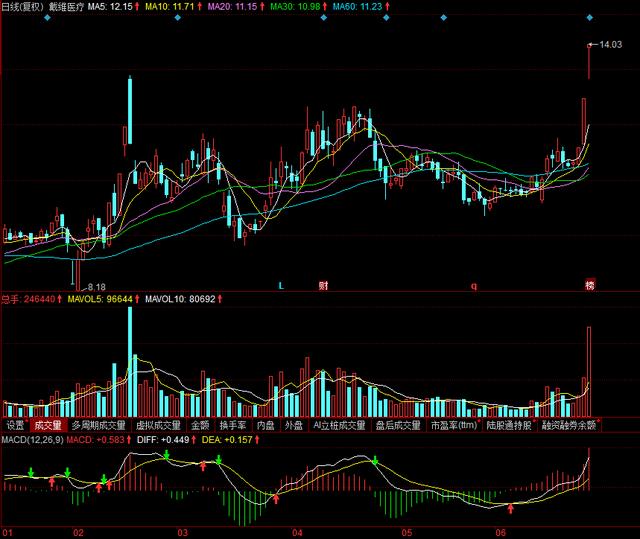640x539 pixels.
Task: Select the 金额 indicator tab
Action: pos(200,425)
